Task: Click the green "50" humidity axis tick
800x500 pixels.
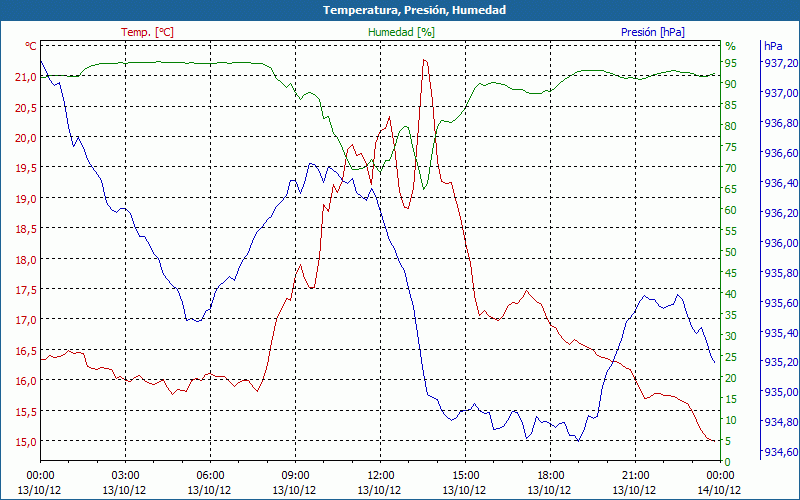Action: (x=731, y=252)
